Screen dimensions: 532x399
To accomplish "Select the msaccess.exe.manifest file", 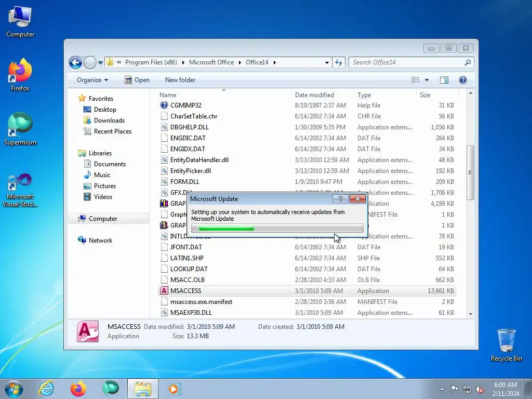I will click(x=307, y=302).
